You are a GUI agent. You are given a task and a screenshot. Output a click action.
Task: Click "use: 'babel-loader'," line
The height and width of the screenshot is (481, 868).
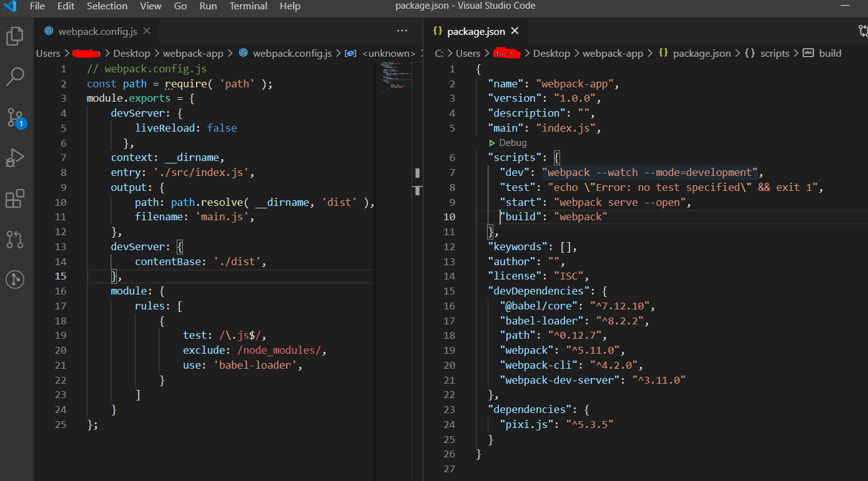[x=243, y=366]
